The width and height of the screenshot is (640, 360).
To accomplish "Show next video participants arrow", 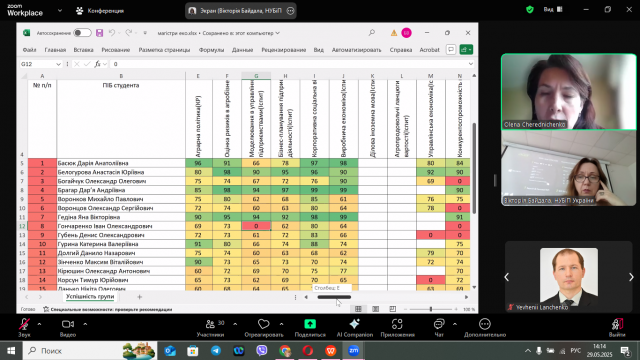I will pyautogui.click(x=631, y=277).
